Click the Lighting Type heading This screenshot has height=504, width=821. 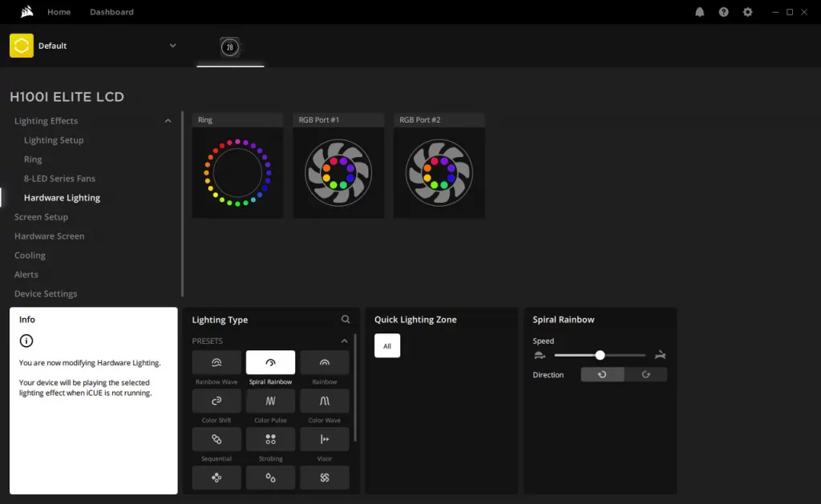[x=220, y=320]
